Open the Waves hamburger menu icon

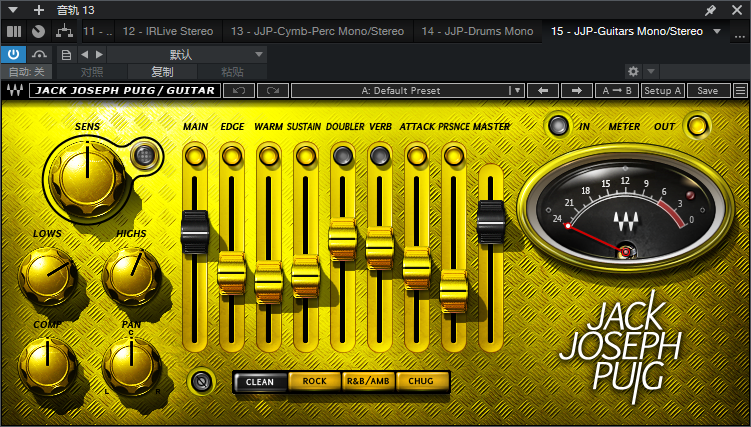pos(740,90)
